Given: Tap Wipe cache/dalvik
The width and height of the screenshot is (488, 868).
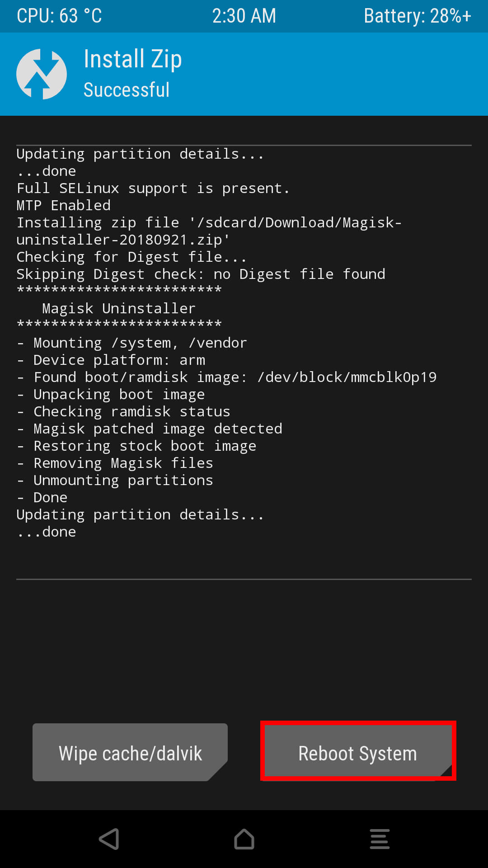Looking at the screenshot, I should (130, 752).
